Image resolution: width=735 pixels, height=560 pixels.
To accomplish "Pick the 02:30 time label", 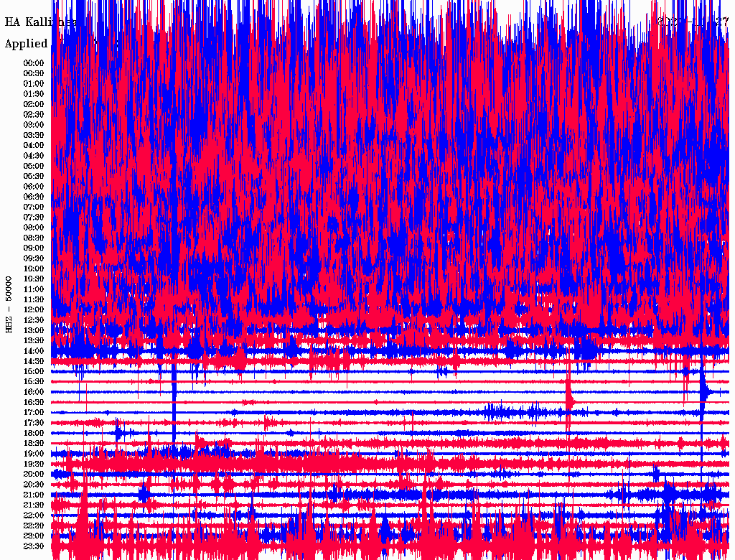I will (x=34, y=115).
